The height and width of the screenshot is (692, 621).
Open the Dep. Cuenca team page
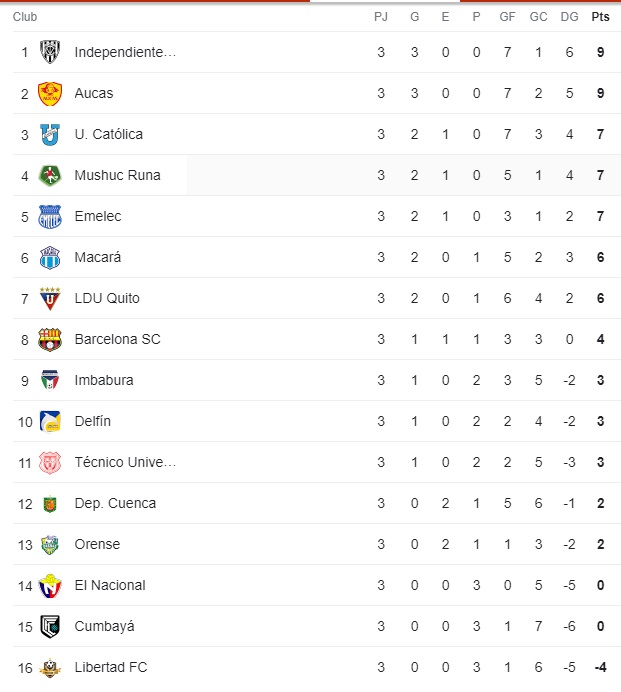pyautogui.click(x=115, y=503)
